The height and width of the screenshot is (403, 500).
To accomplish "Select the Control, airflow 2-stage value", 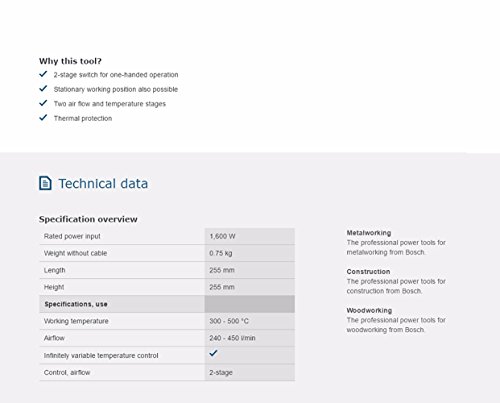I will (x=221, y=372).
